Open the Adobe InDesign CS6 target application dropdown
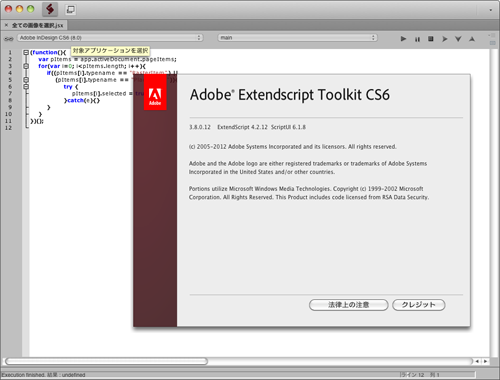The image size is (500, 380). pyautogui.click(x=110, y=38)
